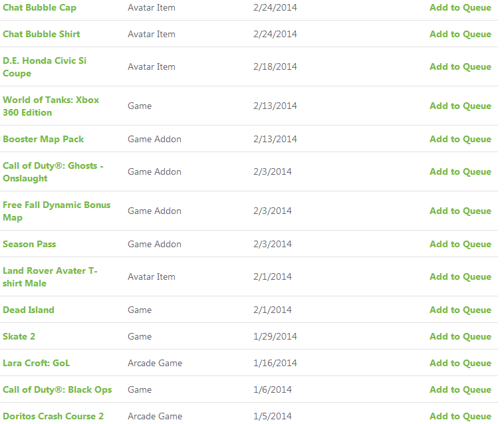Open Call of Duty: Black Ops link
Image resolution: width=504 pixels, height=424 pixels.
tap(58, 389)
